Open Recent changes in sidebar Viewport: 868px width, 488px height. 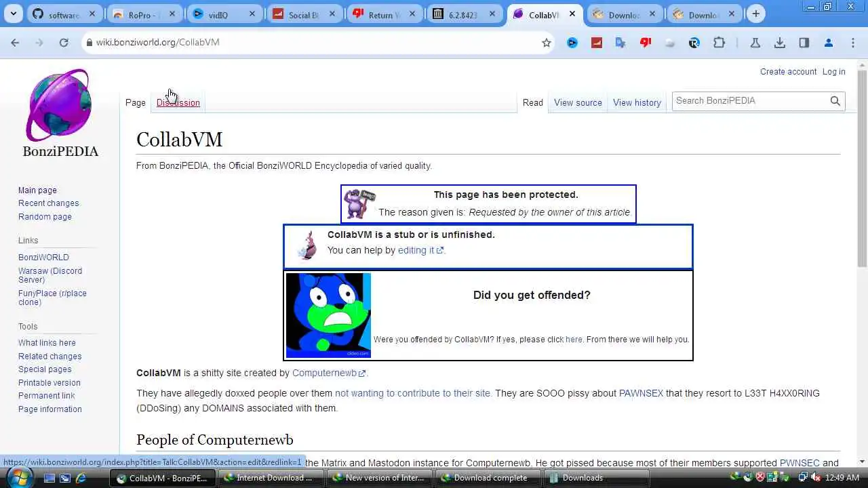(x=48, y=203)
